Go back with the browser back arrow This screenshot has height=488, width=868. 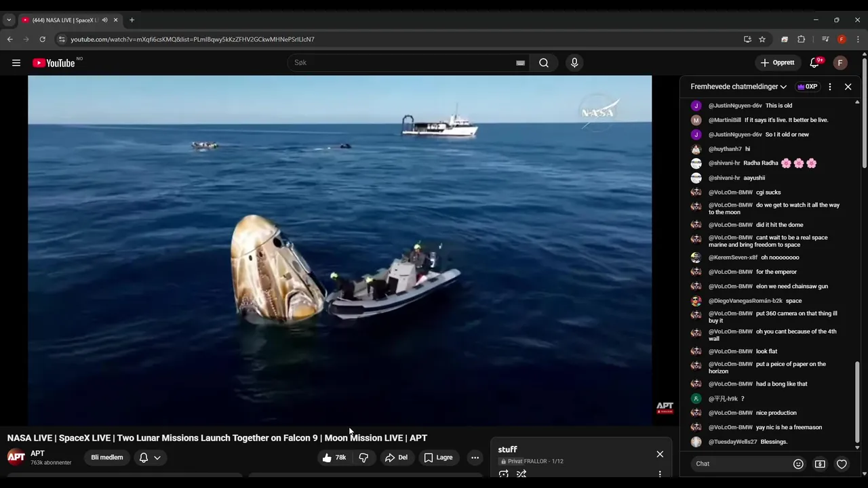(x=10, y=39)
